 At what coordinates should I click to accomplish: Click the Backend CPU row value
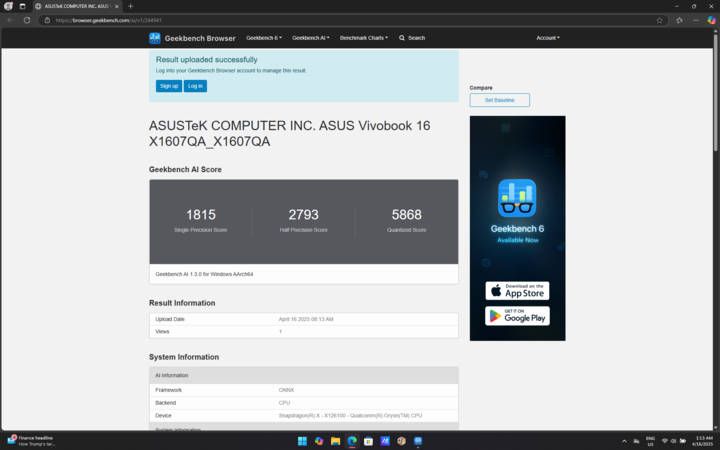pyautogui.click(x=284, y=403)
